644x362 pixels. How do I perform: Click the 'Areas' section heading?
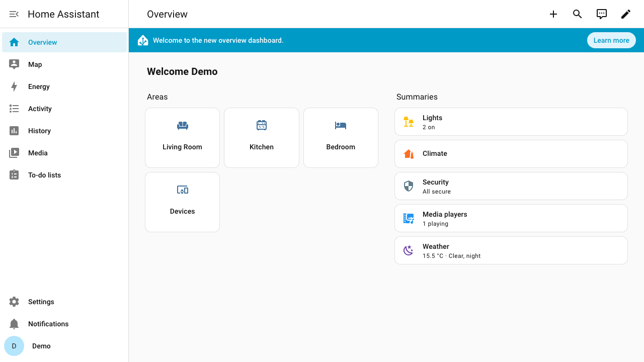pos(157,97)
